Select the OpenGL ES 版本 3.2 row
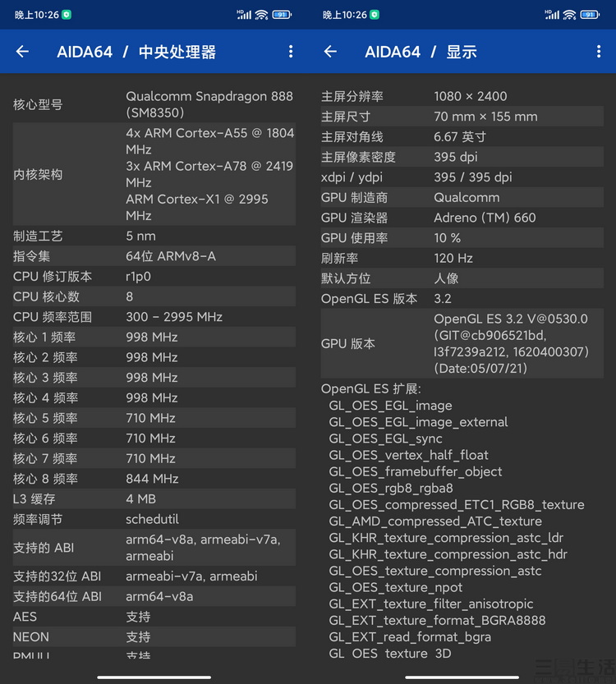 point(462,298)
